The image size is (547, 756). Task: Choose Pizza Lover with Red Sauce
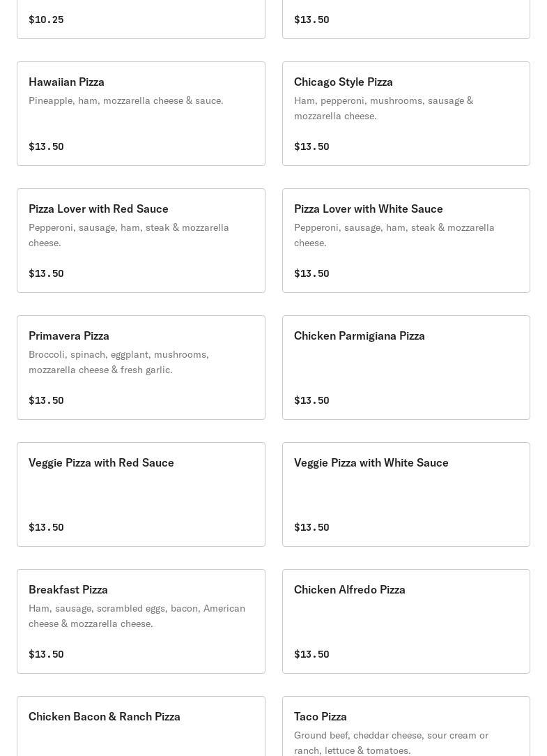click(141, 241)
